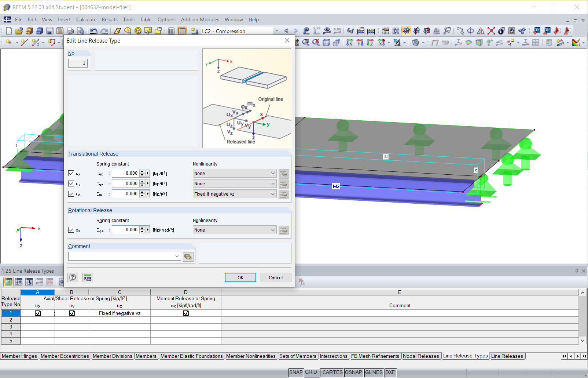Open units and decimal places icon in dialog
588x378 pixels.
pos(88,277)
